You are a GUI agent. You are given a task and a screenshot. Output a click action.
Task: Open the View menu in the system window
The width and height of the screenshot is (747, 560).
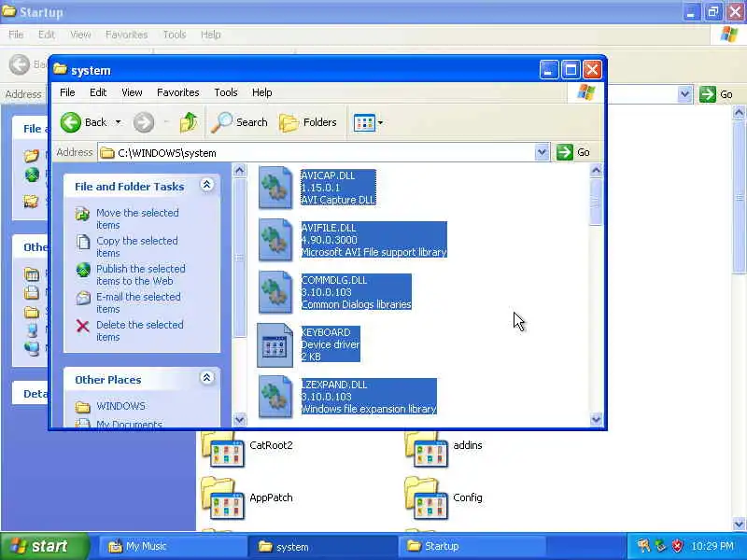coord(132,92)
